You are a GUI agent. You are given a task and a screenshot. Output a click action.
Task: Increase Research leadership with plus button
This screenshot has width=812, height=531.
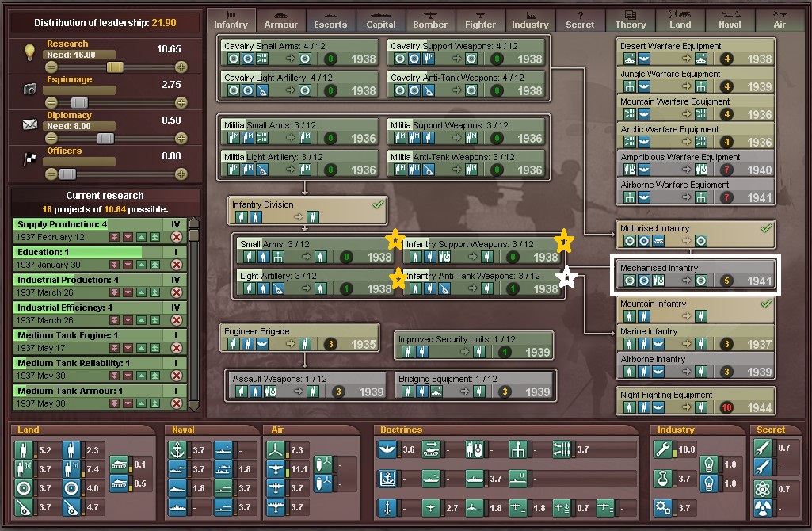tap(181, 67)
